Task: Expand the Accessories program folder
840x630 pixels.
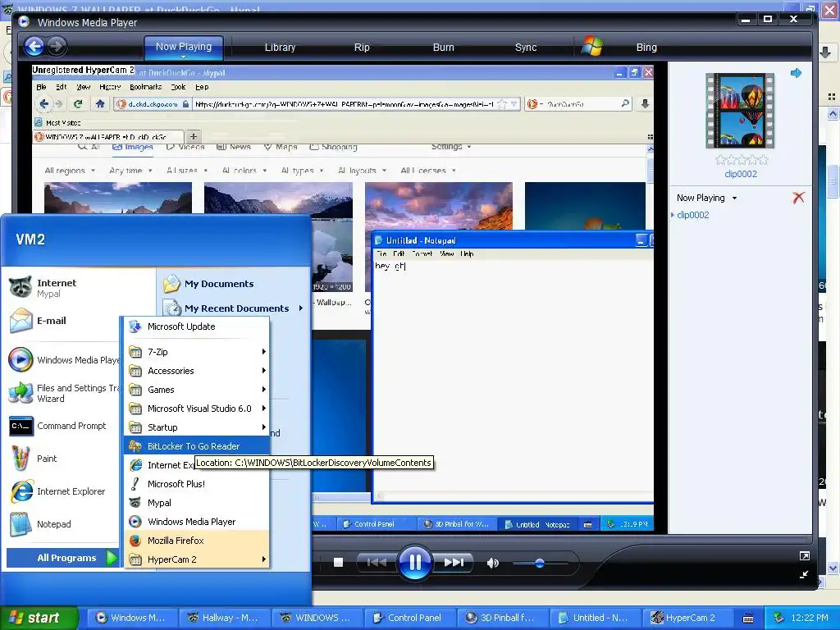Action: point(197,371)
